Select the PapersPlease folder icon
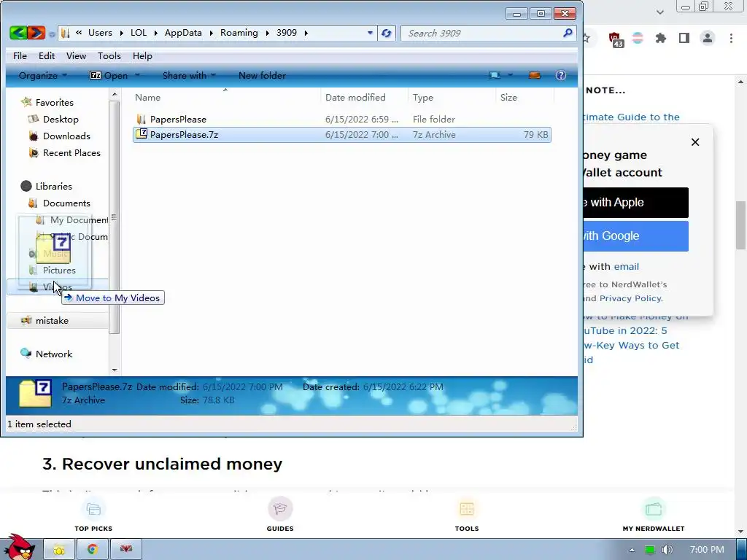 pyautogui.click(x=141, y=119)
